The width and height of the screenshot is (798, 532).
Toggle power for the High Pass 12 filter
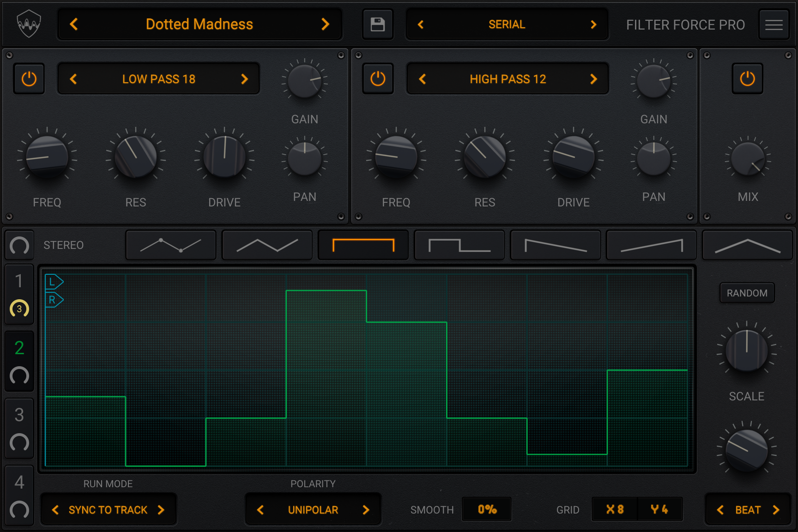pyautogui.click(x=378, y=79)
